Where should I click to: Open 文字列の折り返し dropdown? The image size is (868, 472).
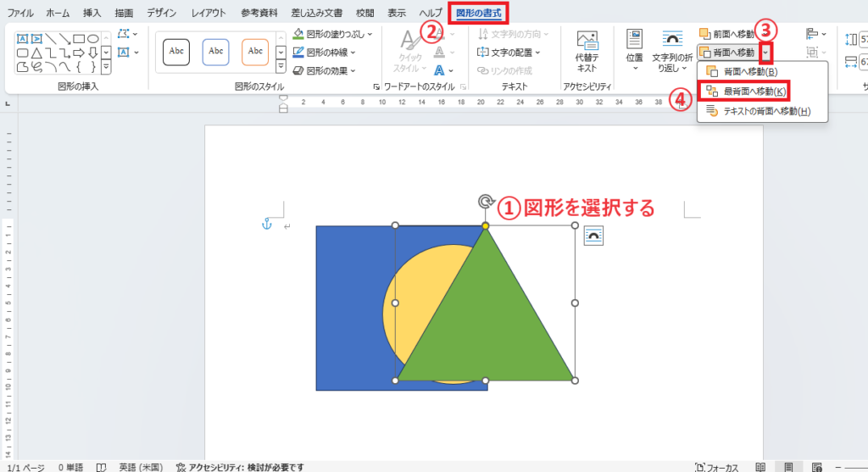672,51
